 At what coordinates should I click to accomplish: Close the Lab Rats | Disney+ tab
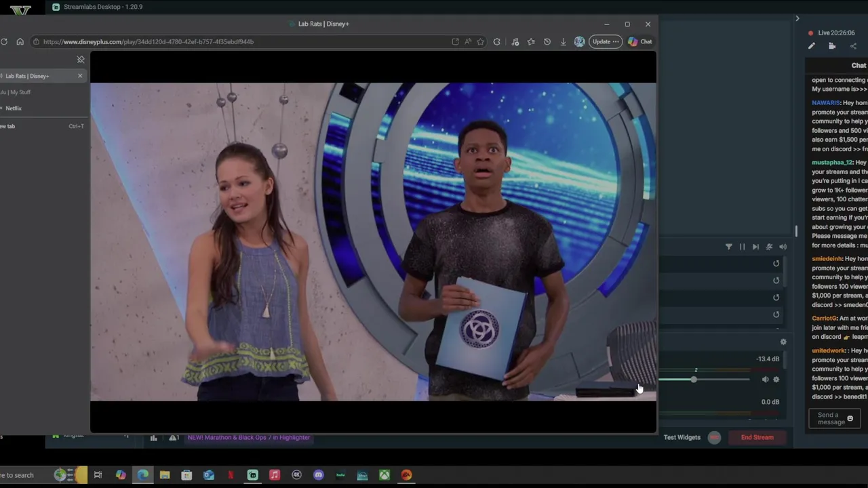tap(80, 76)
